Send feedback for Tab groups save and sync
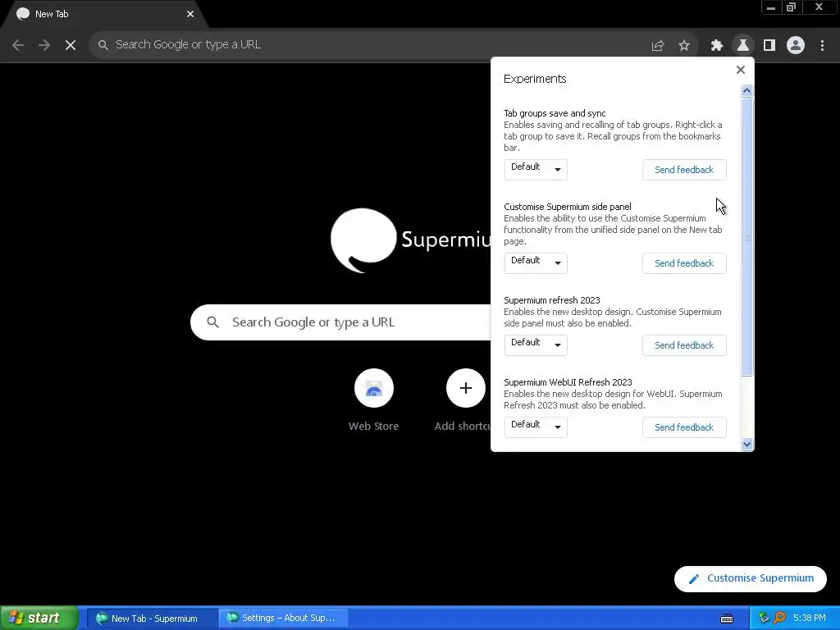 pos(684,170)
